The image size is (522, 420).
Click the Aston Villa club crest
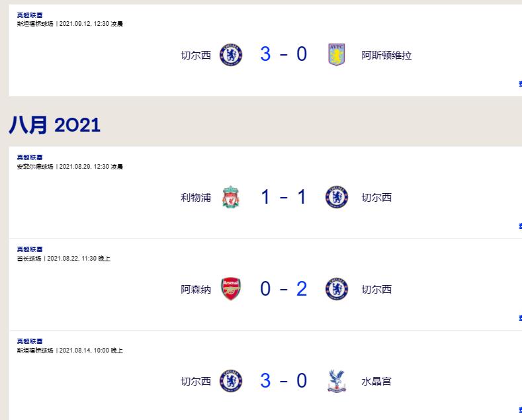tap(336, 55)
